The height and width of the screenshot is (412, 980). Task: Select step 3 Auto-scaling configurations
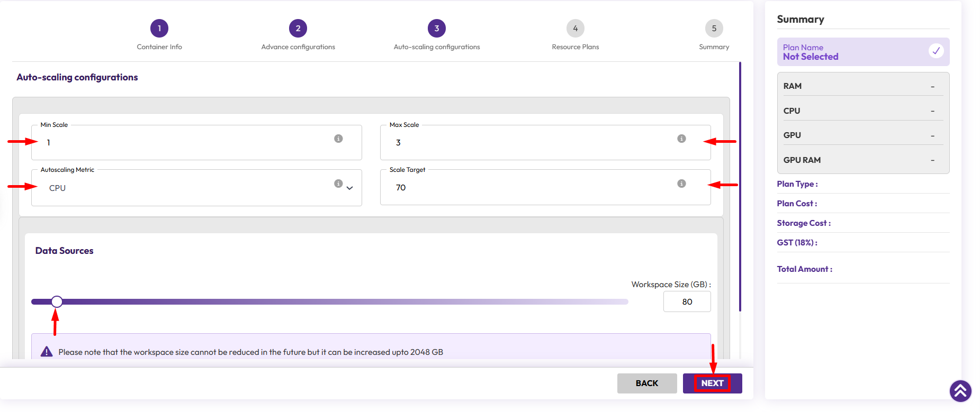point(437,29)
